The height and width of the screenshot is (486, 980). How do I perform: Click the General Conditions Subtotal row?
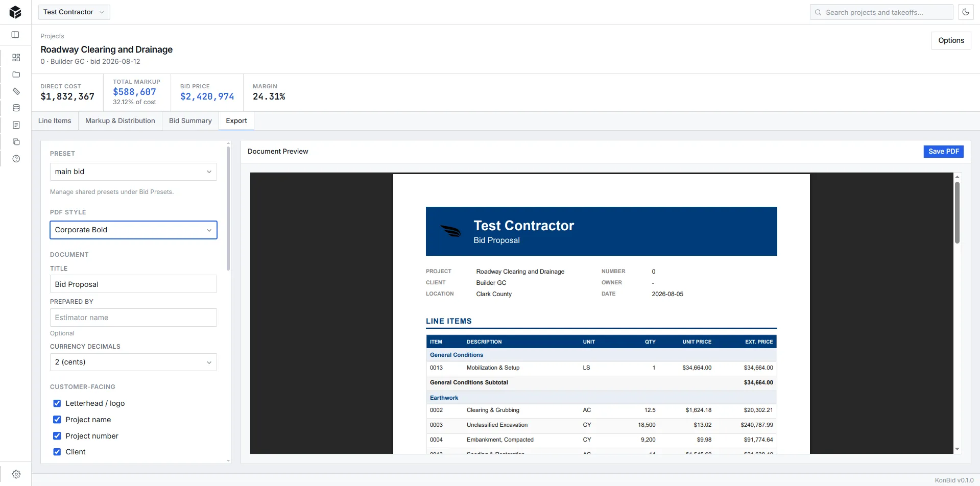pos(601,382)
